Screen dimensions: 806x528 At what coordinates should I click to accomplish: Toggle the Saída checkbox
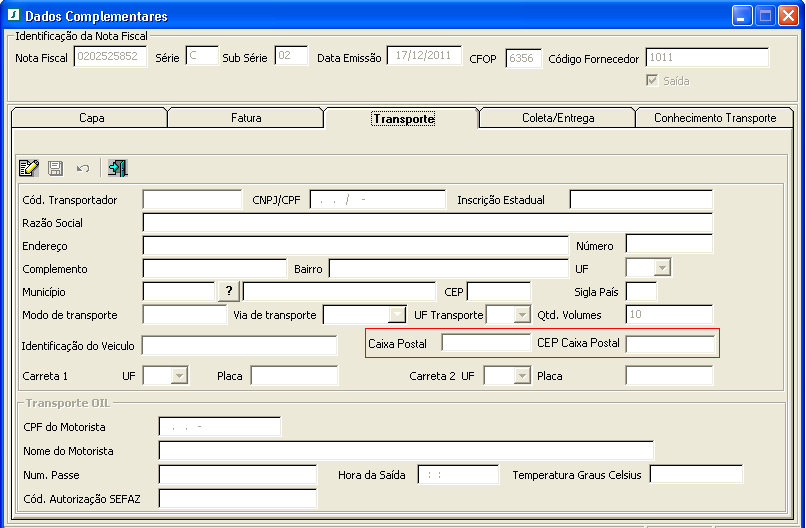(x=652, y=81)
